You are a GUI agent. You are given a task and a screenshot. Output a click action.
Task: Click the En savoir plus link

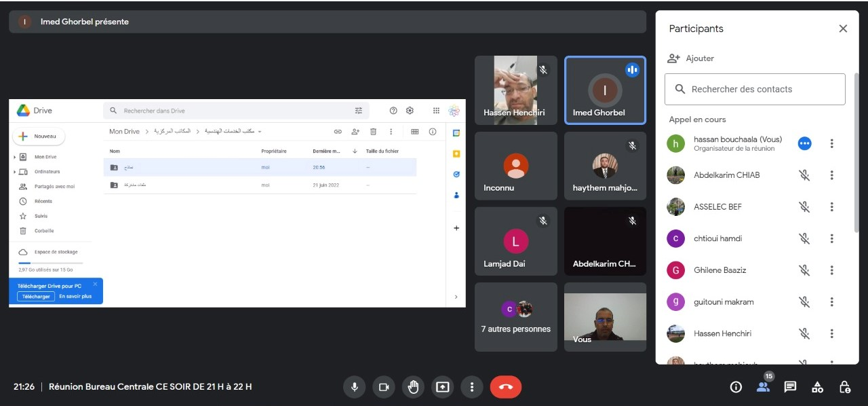click(75, 297)
